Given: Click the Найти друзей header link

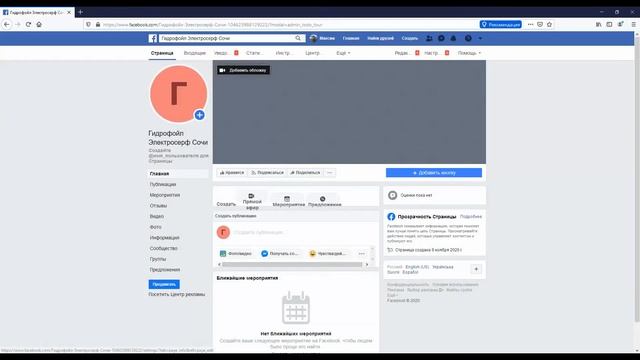Looking at the screenshot, I should (380, 38).
